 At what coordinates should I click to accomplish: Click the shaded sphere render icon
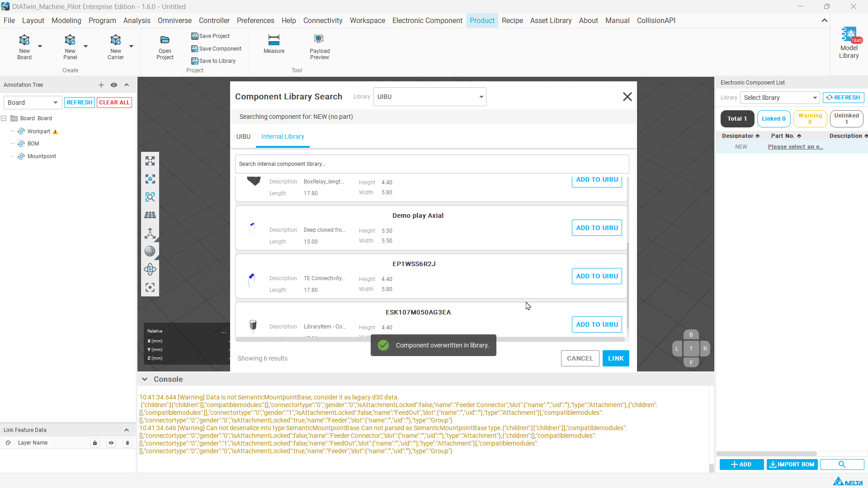coord(150,251)
